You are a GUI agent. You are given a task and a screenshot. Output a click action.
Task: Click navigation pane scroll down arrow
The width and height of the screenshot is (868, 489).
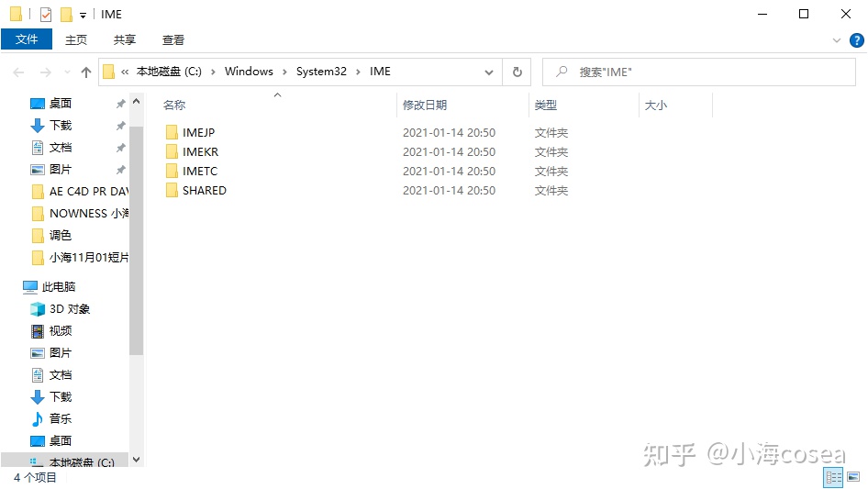[136, 460]
